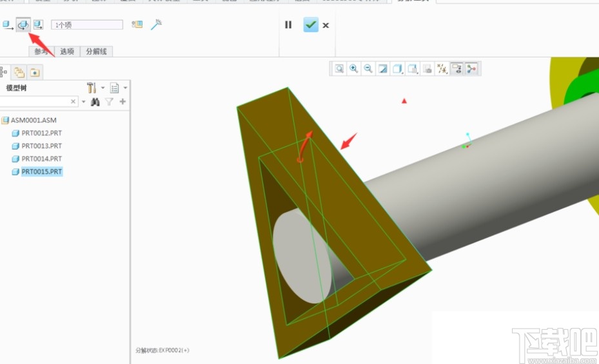The width and height of the screenshot is (599, 364).
Task: Toggle the datum display filters icon
Action: click(442, 68)
